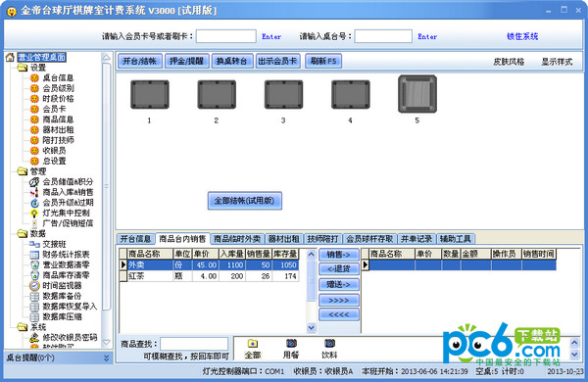Open 数据库恢复导入 item

coord(70,307)
